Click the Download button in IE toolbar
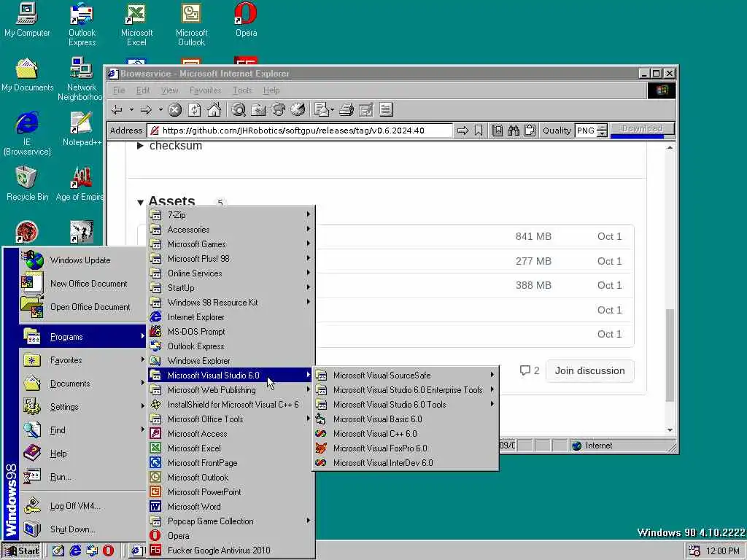747x560 pixels. click(x=642, y=129)
